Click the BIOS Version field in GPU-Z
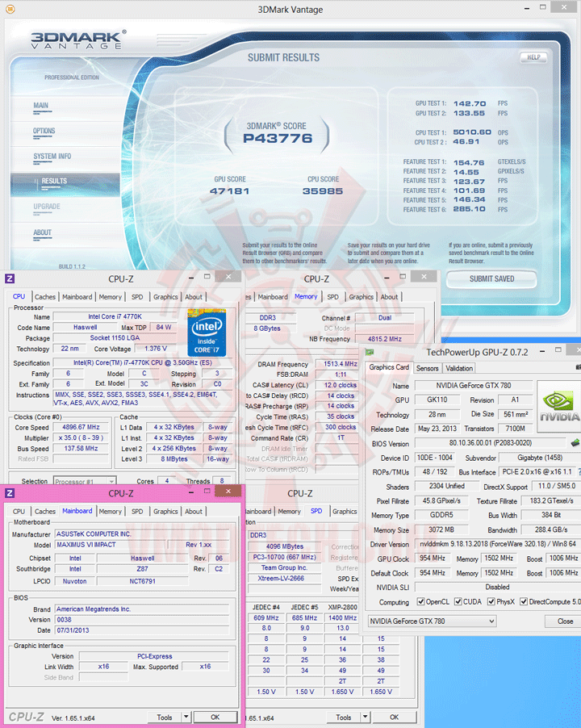581x728 pixels. 491,443
